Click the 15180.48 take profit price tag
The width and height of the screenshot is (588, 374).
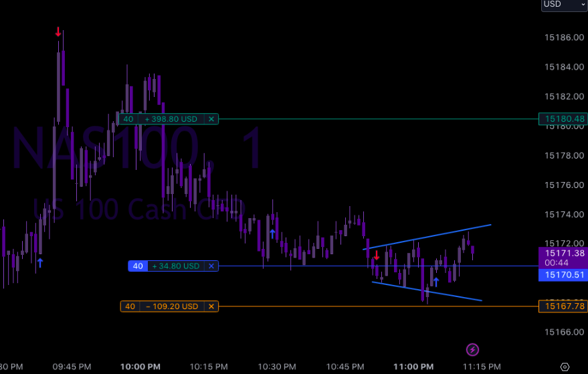coord(563,119)
